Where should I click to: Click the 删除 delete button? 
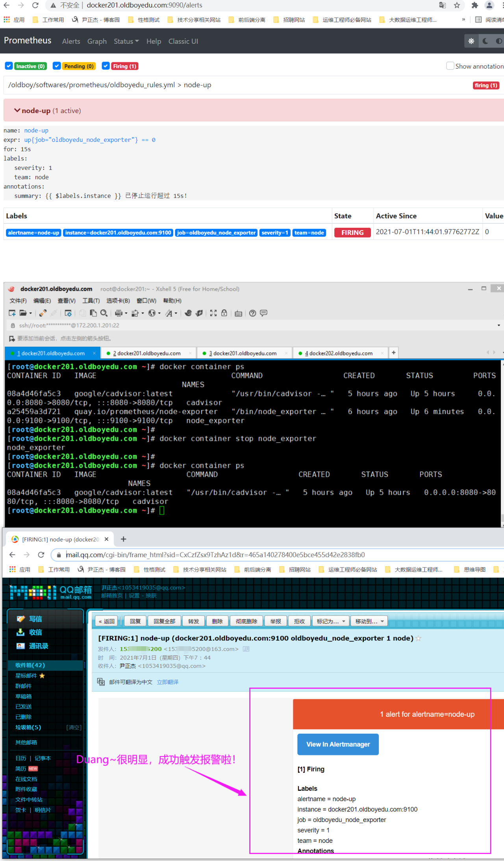tap(217, 621)
